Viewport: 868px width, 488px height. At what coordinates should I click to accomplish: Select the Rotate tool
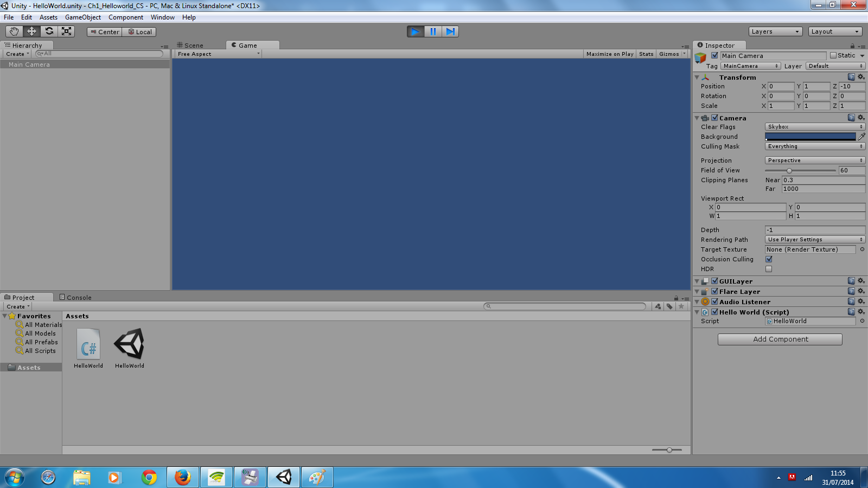click(49, 31)
